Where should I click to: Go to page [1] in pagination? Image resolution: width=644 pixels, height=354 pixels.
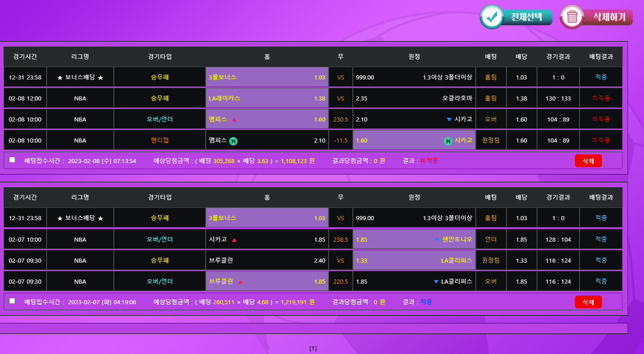tap(313, 349)
